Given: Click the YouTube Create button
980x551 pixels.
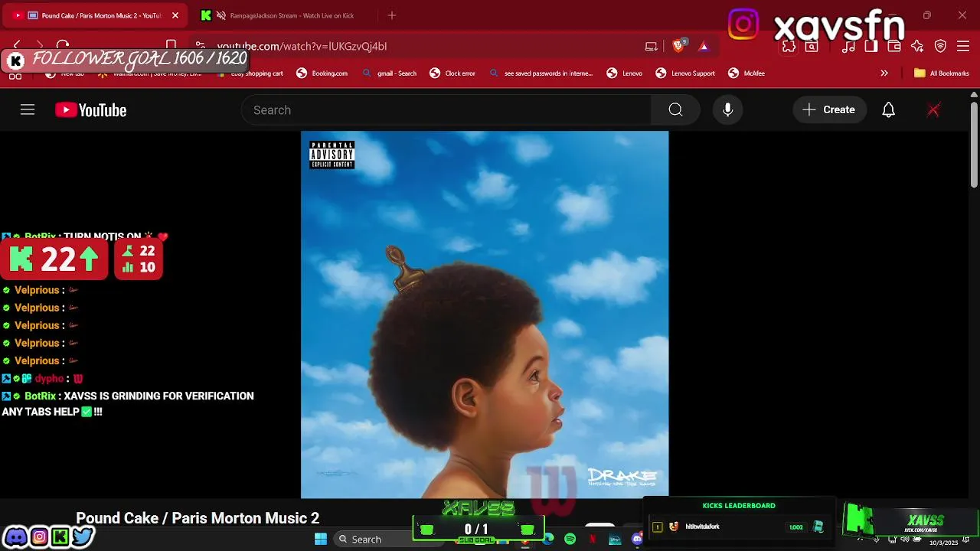Looking at the screenshot, I should tap(829, 110).
